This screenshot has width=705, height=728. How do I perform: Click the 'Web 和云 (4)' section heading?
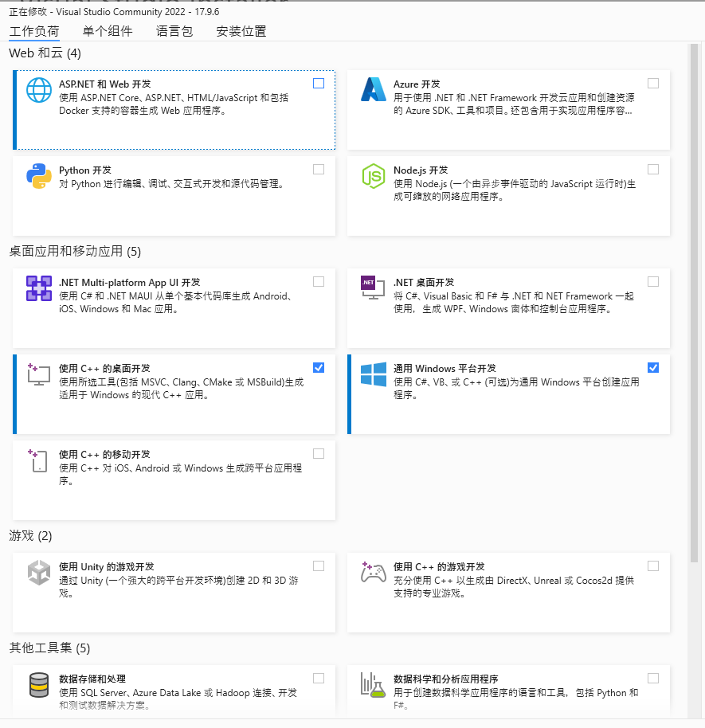coord(45,53)
